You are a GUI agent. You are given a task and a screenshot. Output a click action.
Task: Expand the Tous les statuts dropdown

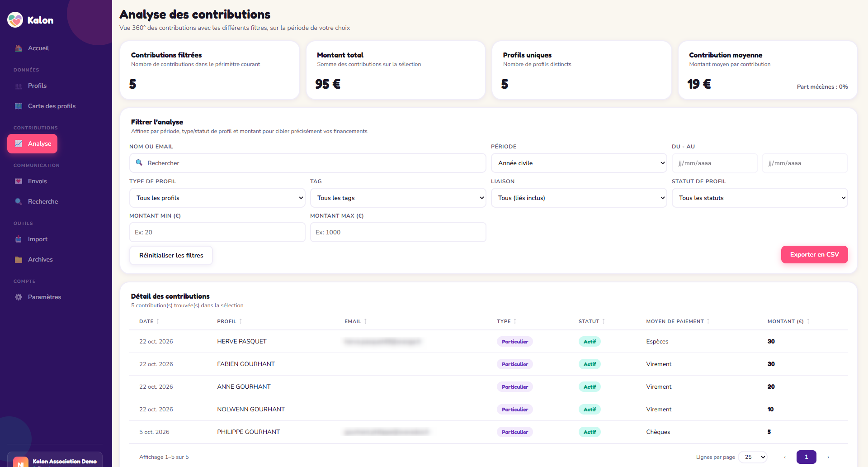(x=759, y=198)
